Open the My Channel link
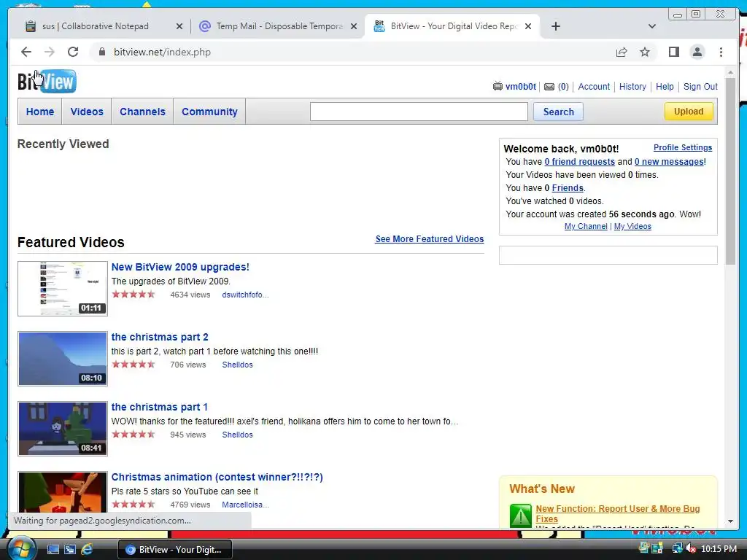The height and width of the screenshot is (560, 747). pos(586,226)
